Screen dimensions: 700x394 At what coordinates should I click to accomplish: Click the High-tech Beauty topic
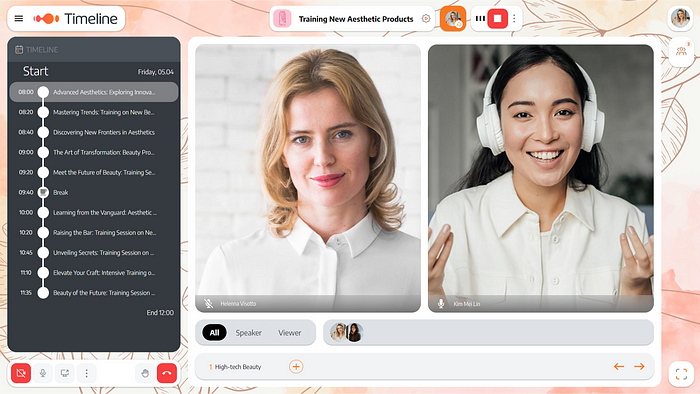tap(235, 367)
